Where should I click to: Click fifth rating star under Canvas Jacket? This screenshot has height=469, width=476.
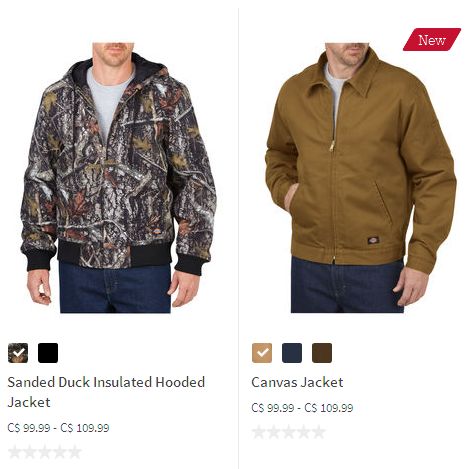tap(319, 432)
